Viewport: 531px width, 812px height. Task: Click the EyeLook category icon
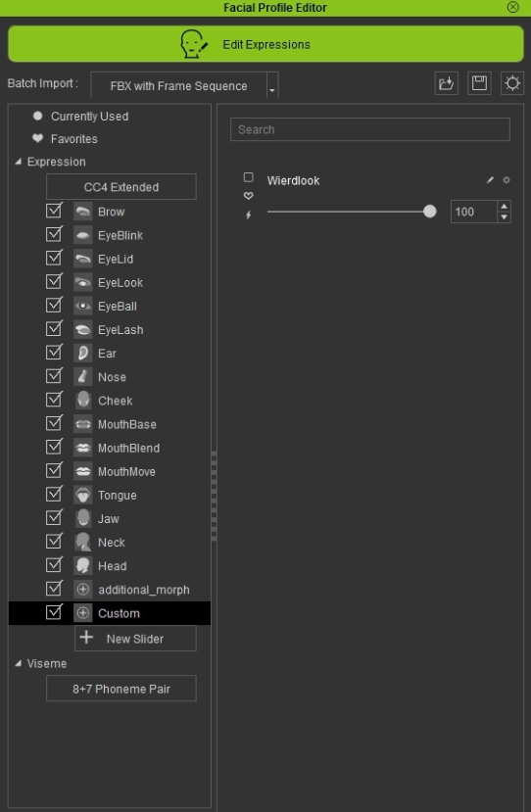[83, 282]
